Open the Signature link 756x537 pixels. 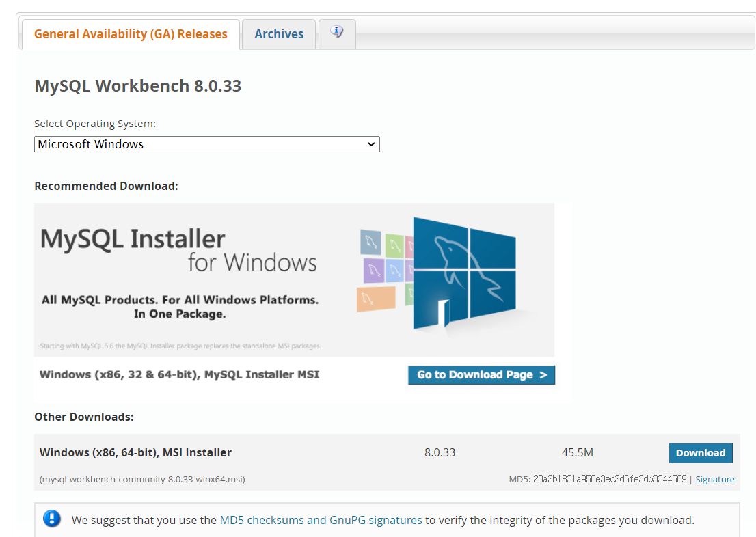[x=714, y=479]
